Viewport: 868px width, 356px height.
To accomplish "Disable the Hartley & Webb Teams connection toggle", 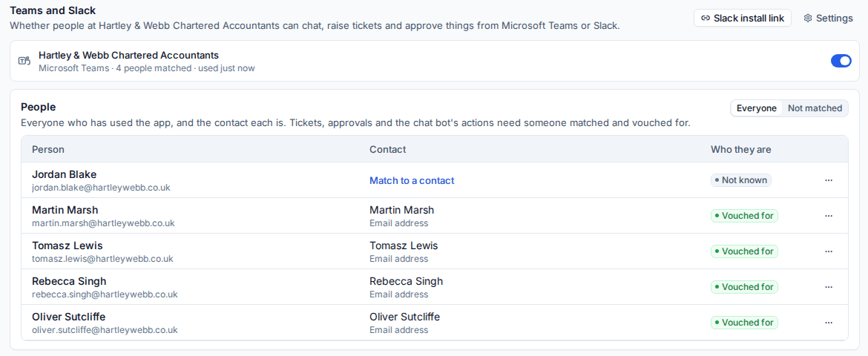I will point(841,61).
